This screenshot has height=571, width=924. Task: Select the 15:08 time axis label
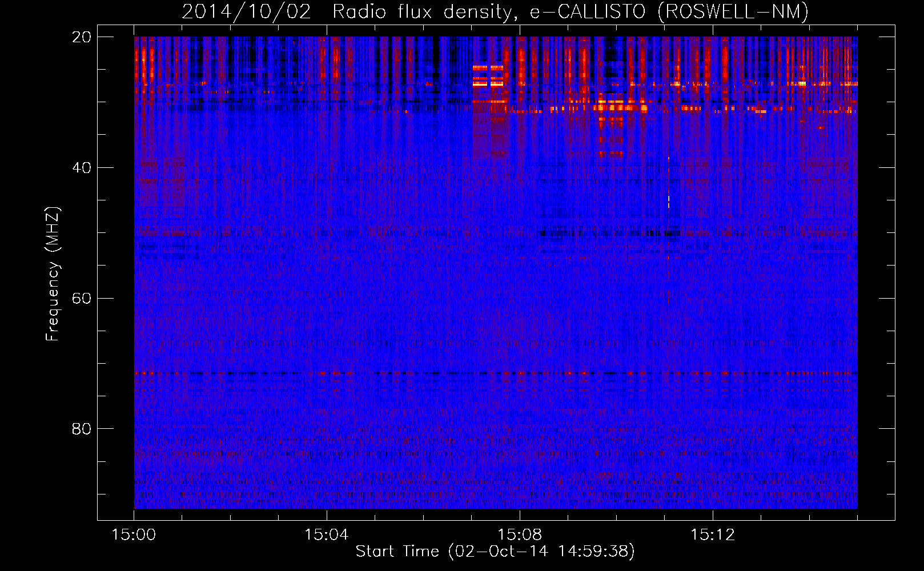pos(520,535)
